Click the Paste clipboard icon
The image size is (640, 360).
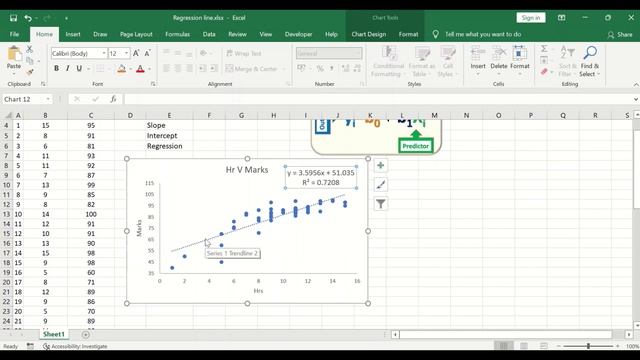tap(14, 53)
